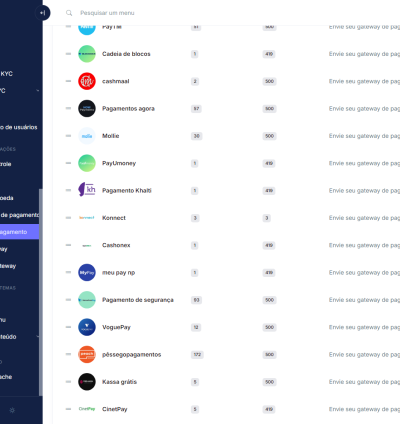Focus the 'Pesquisar um menu' search field

107,13
